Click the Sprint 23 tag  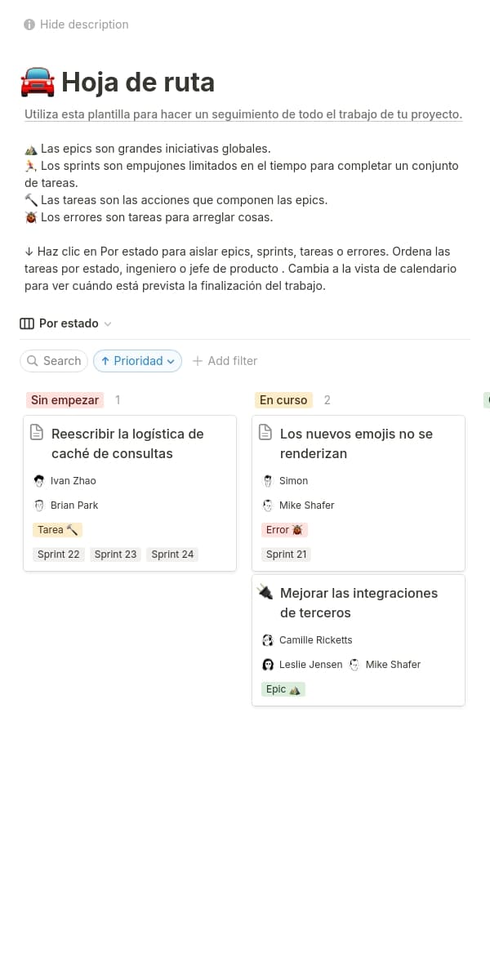pos(115,555)
